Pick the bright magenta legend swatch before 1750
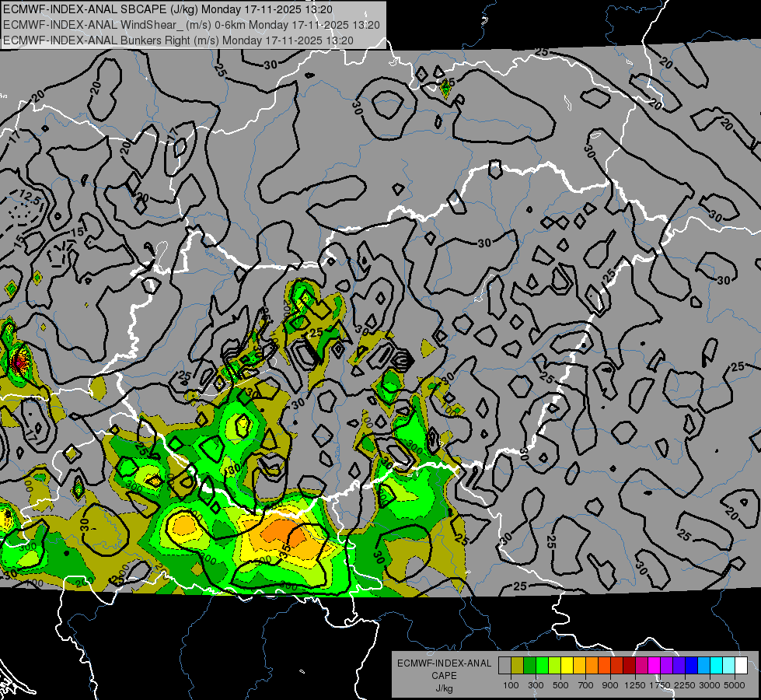 coord(655,666)
